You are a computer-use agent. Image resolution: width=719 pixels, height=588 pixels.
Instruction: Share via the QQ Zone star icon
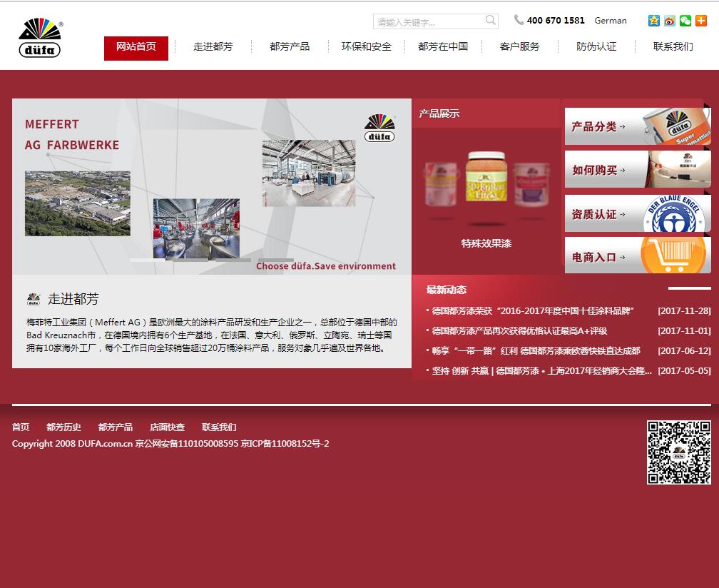[654, 21]
